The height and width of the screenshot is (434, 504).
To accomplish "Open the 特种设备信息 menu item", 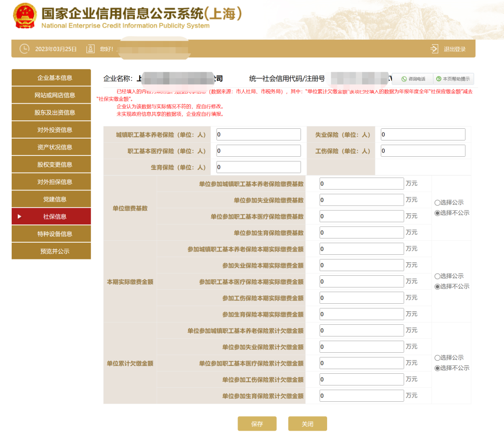I will [x=51, y=234].
